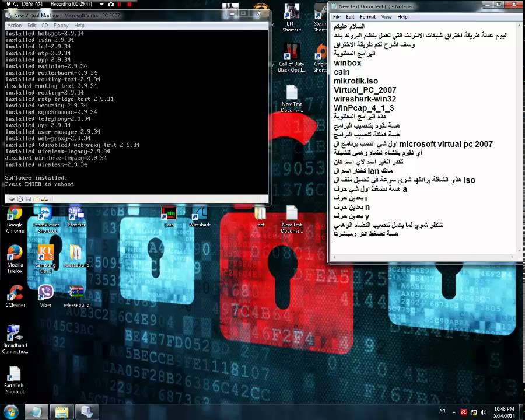Take a snapshot with the recorder camera icon
This screenshot has height=420, width=525.
(x=111, y=4)
